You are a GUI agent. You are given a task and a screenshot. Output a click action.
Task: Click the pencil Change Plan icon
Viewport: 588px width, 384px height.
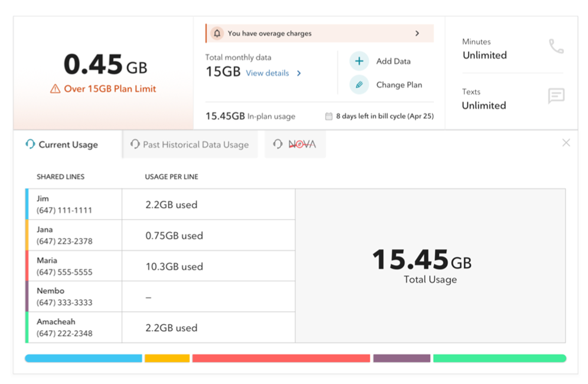359,85
